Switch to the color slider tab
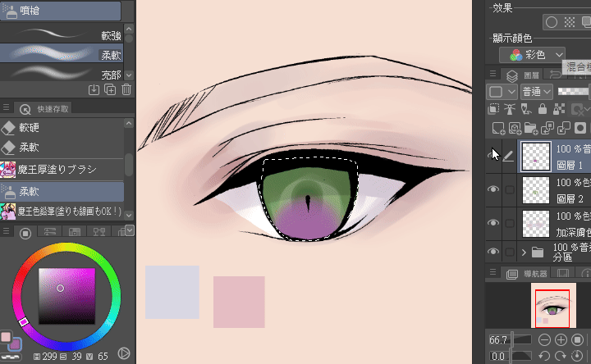Image resolution: width=591 pixels, height=364 pixels. pos(50,232)
